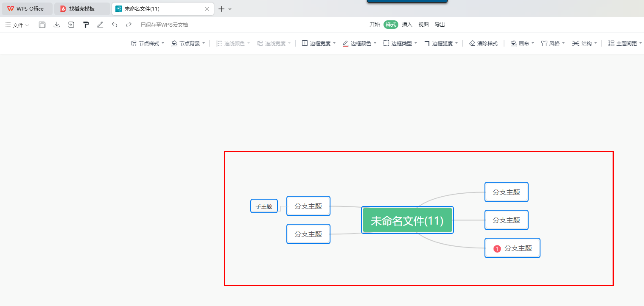Open the 边框类型 dropdown
The image size is (644, 306).
click(x=400, y=43)
